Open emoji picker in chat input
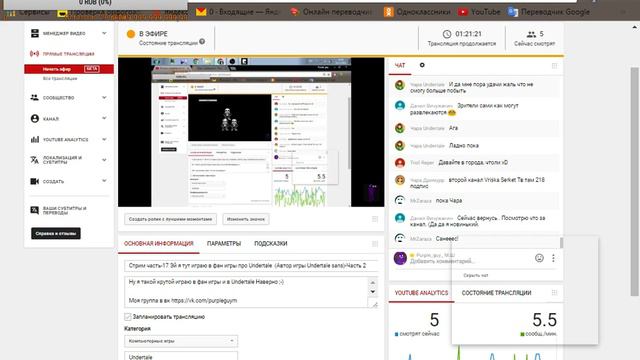 [539, 258]
